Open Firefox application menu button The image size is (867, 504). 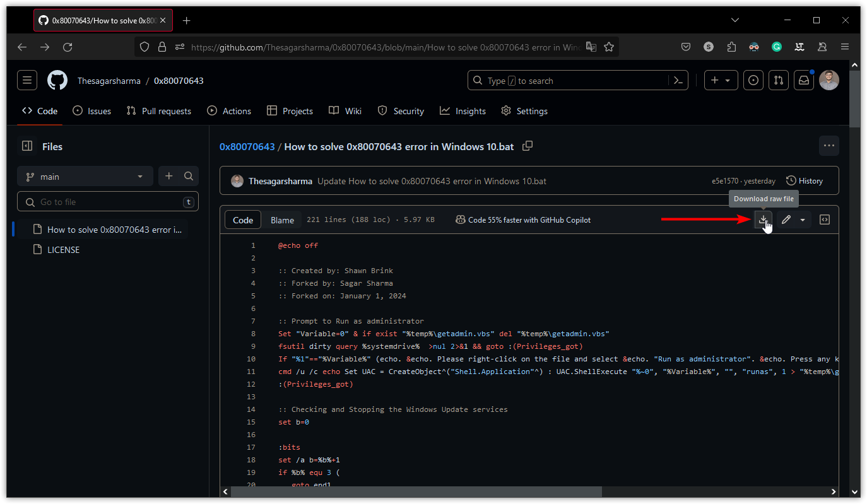click(x=845, y=47)
